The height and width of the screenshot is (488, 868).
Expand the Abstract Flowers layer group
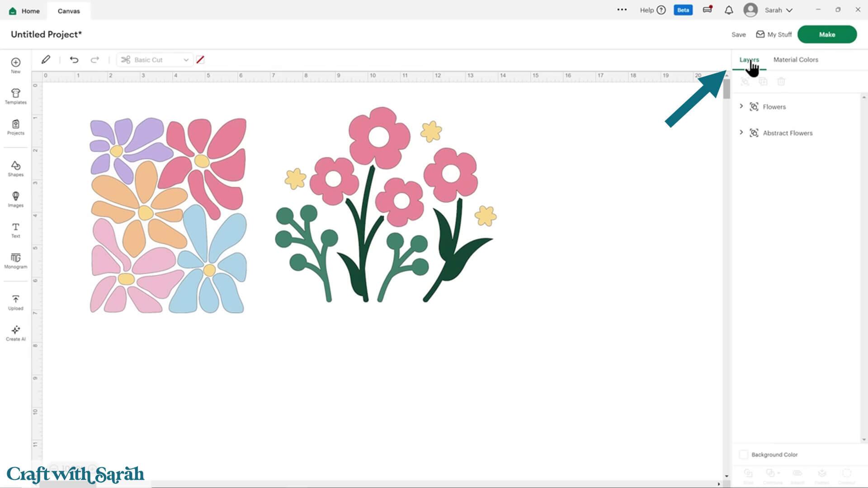pyautogui.click(x=741, y=132)
